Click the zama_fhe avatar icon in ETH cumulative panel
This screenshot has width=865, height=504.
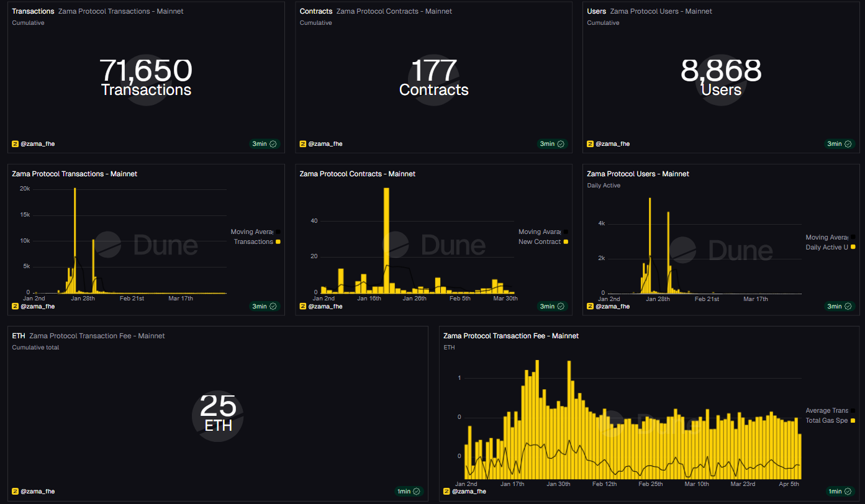point(16,492)
